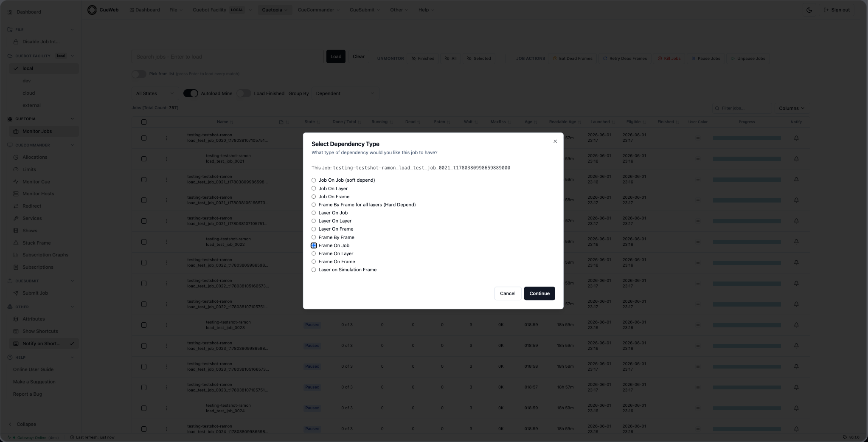868x442 pixels.
Task: Choose Layer on Simulation Frame option
Action: [314, 270]
